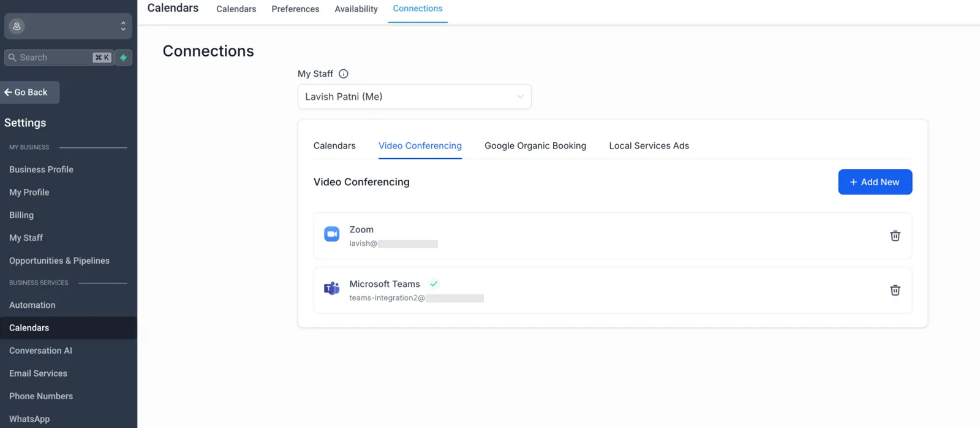
Task: Click the green checkmark beside Microsoft Teams
Action: coord(434,284)
